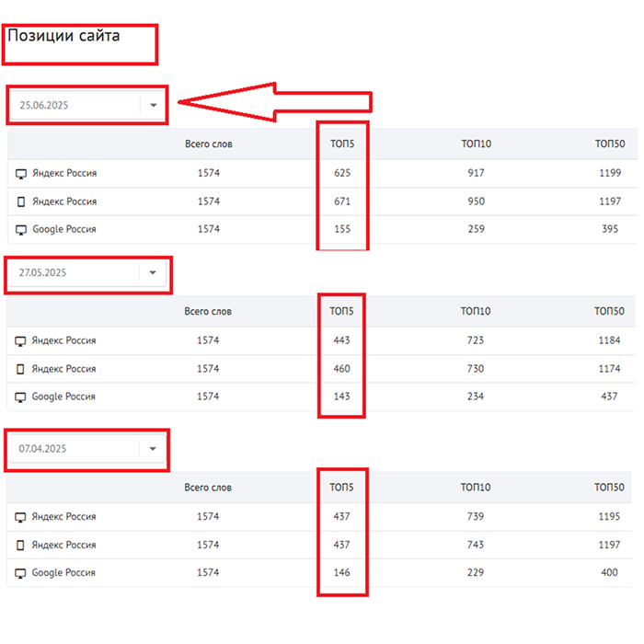
Task: Select desktop icon for Яндекс Россия under 27.05.2025
Action: click(x=21, y=341)
